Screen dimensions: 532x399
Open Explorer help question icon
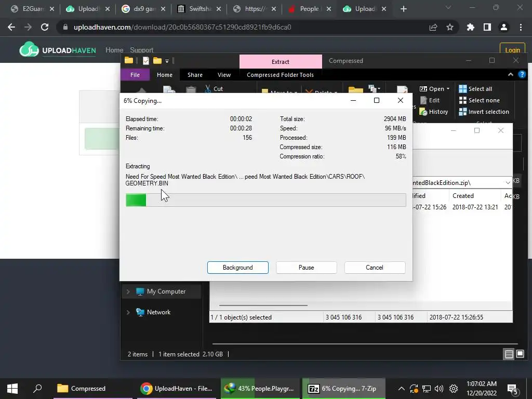(522, 74)
